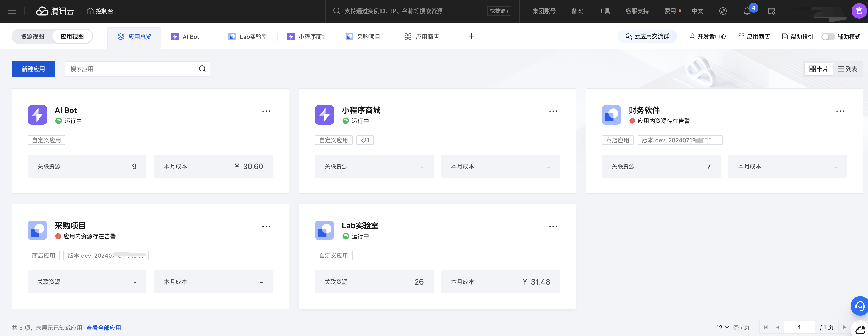Open the AI Bot card more-options menu
Image resolution: width=868 pixels, height=336 pixels.
coord(266,111)
